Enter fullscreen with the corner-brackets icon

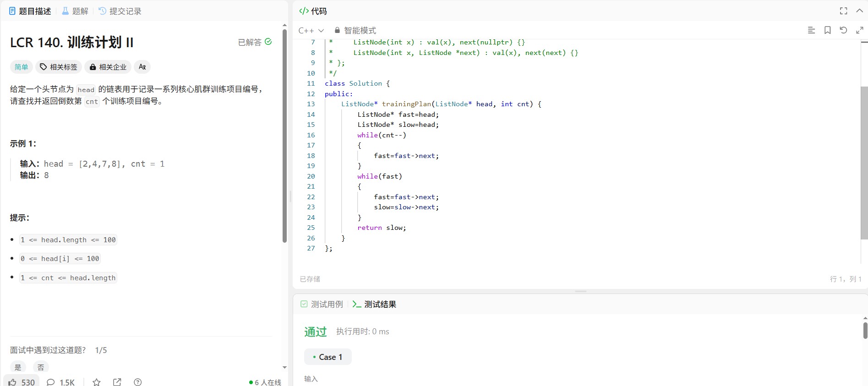(844, 11)
